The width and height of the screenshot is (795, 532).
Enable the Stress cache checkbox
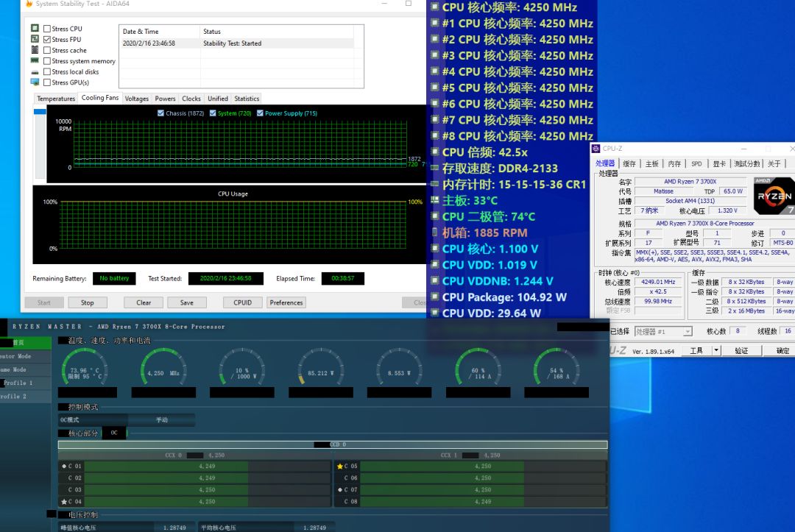pyautogui.click(x=47, y=50)
